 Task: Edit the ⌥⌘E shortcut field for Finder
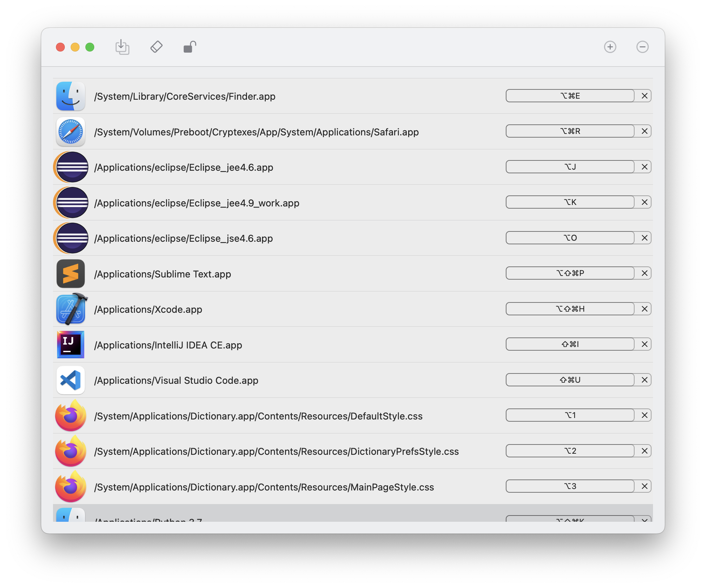click(x=570, y=96)
